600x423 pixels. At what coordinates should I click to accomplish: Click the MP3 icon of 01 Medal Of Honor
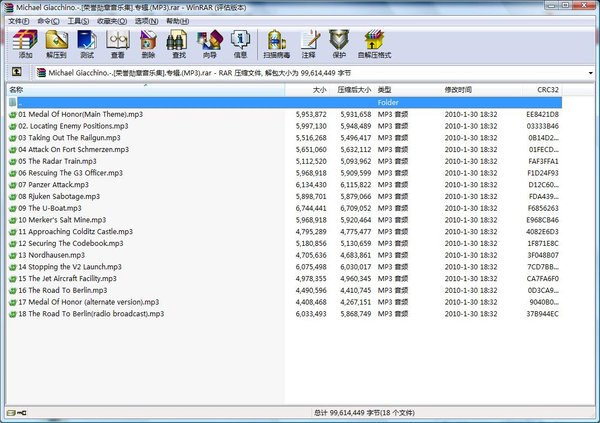coord(13,114)
